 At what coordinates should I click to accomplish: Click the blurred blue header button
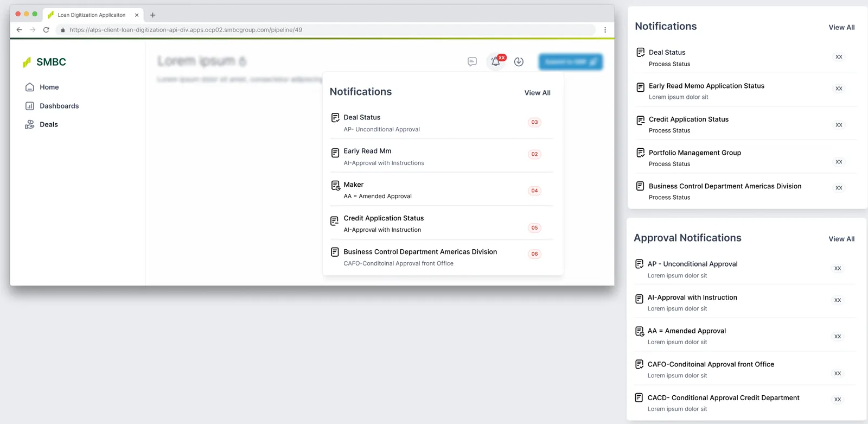pyautogui.click(x=571, y=62)
